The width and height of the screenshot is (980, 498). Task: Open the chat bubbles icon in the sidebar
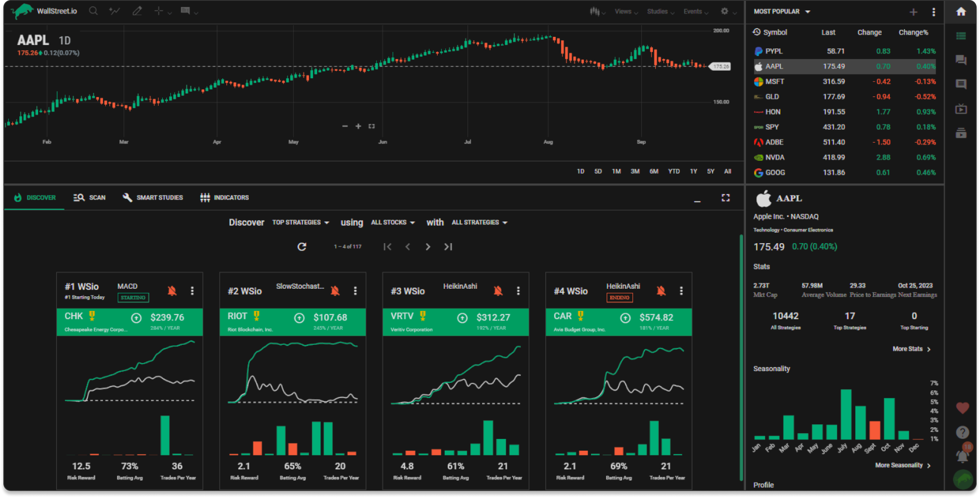(961, 60)
